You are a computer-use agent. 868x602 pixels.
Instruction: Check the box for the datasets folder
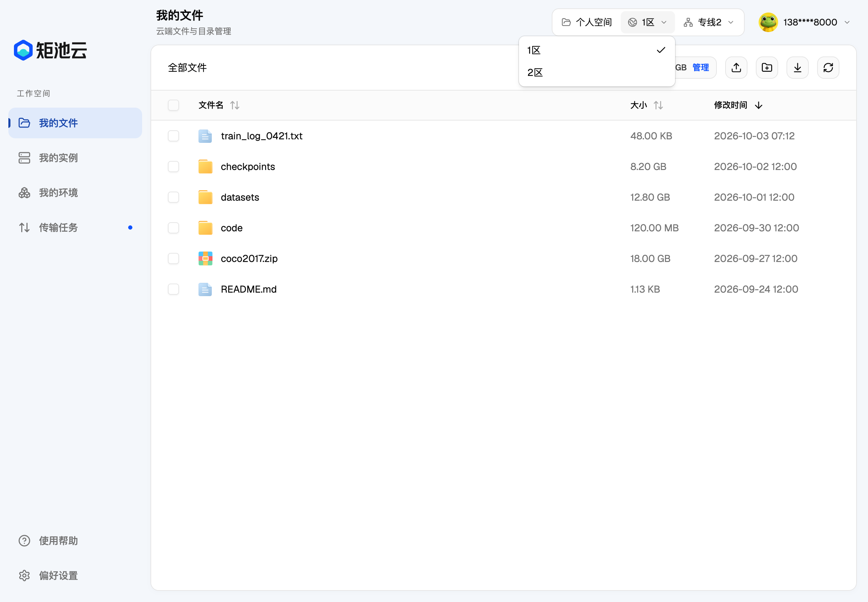[173, 197]
